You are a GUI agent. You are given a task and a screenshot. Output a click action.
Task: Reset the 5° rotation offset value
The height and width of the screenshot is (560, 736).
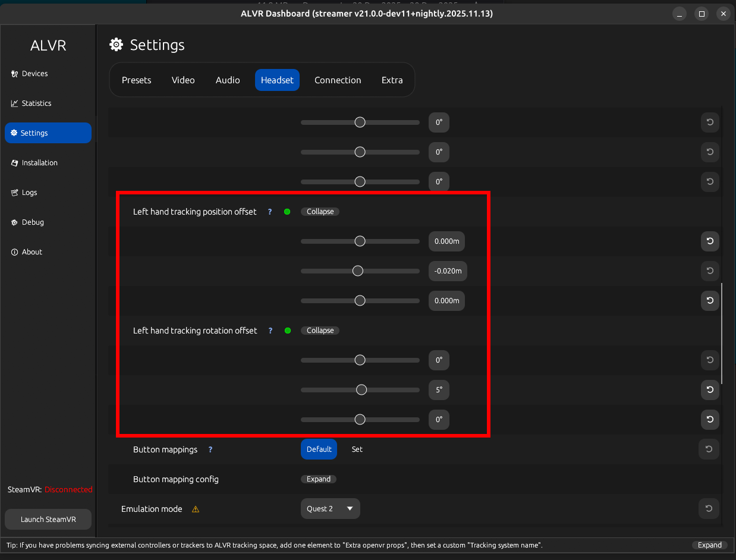pos(709,390)
